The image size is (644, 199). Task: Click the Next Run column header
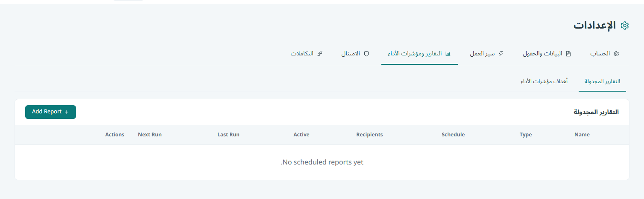(150, 135)
